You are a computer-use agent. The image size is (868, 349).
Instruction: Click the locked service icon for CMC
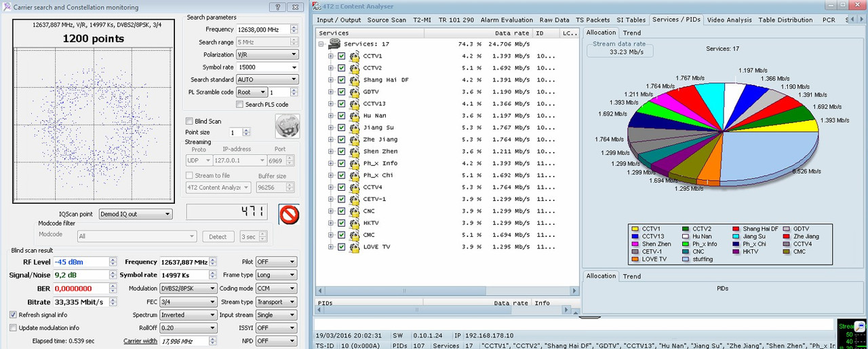tap(354, 236)
